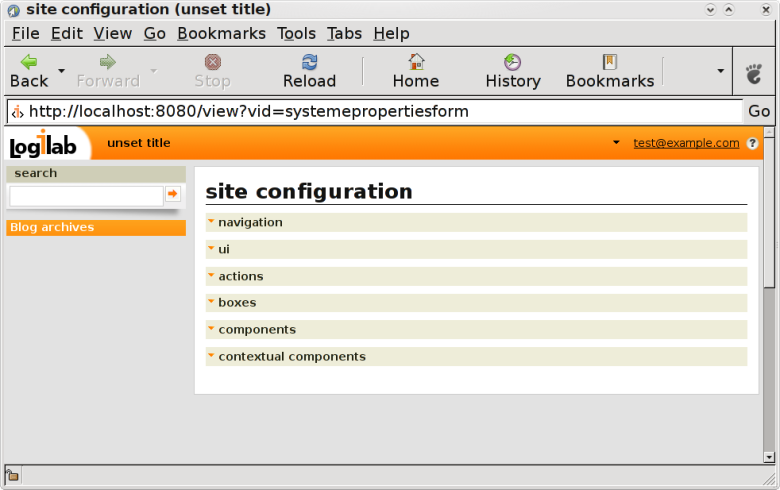Expand the boxes section

[476, 303]
